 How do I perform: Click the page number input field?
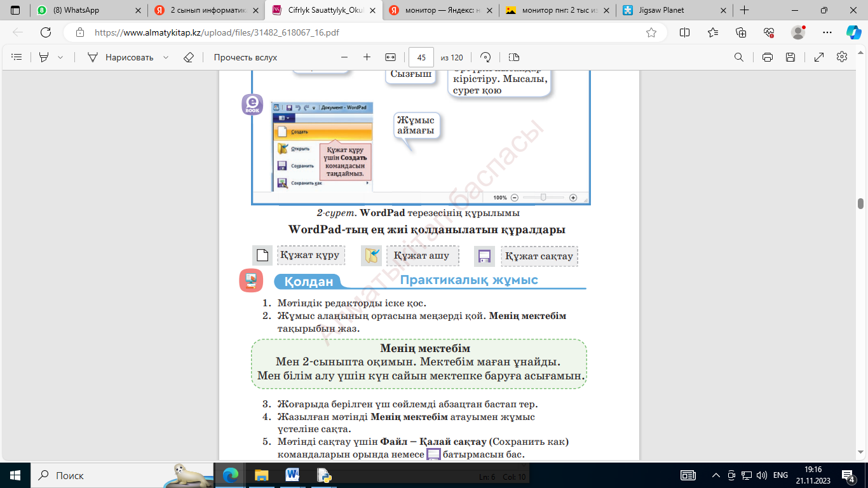click(421, 57)
